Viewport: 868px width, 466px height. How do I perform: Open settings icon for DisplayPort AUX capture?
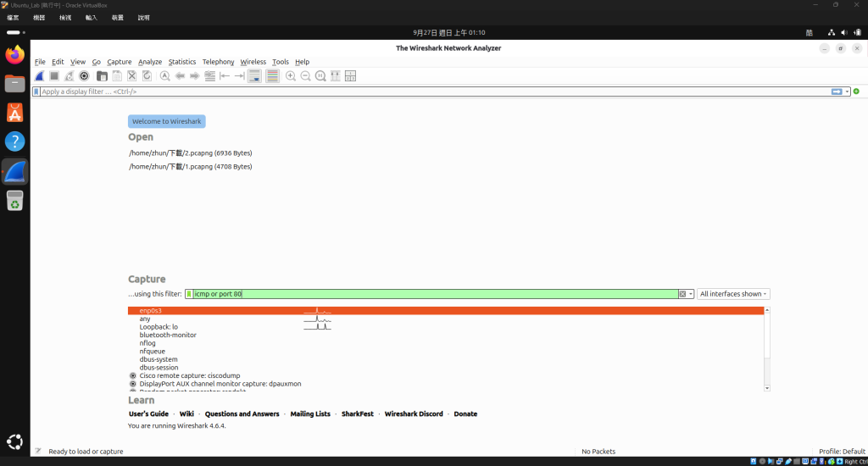tap(133, 384)
